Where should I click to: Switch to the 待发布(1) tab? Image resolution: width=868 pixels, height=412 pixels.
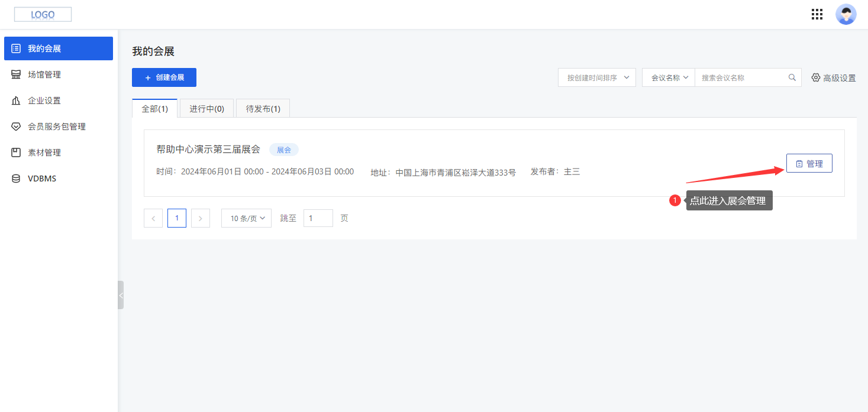(x=263, y=108)
